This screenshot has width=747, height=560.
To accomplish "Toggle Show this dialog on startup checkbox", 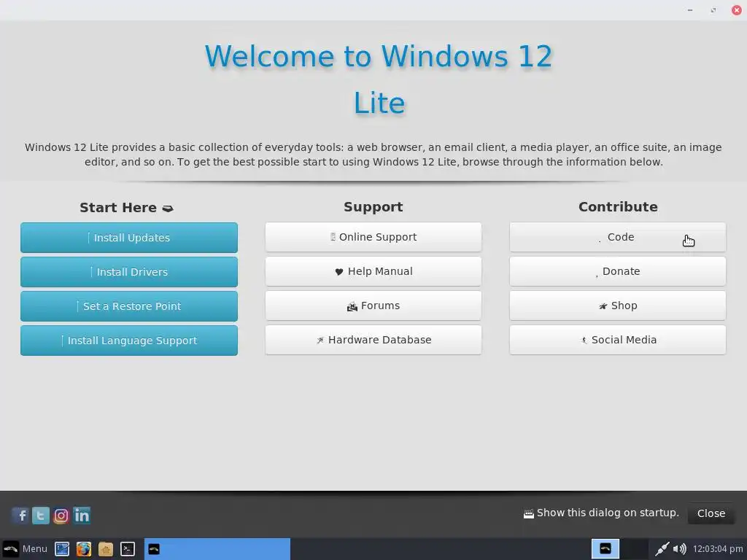I will (528, 513).
